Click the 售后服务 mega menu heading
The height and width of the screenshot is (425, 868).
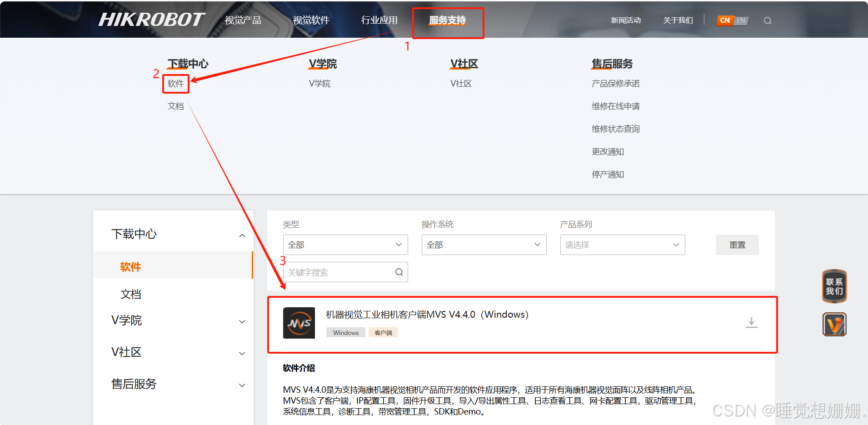pos(612,64)
